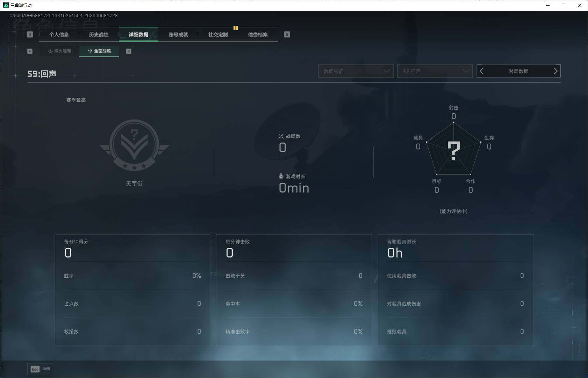Click the question mark in radar chart
The width and height of the screenshot is (588, 378).
454,151
